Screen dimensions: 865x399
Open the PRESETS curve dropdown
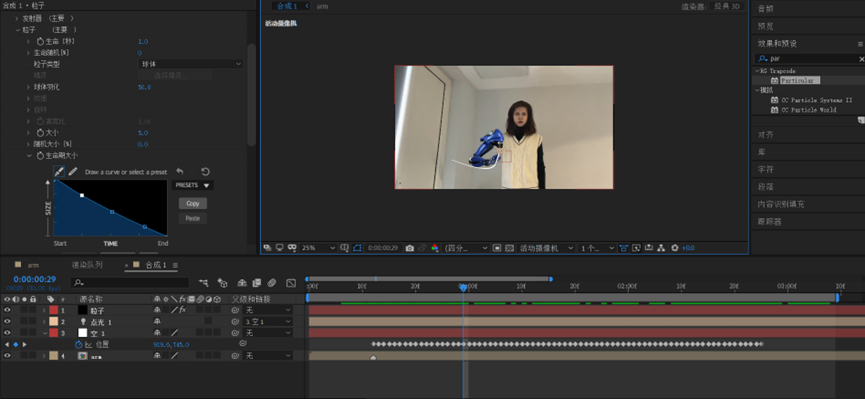tap(193, 185)
